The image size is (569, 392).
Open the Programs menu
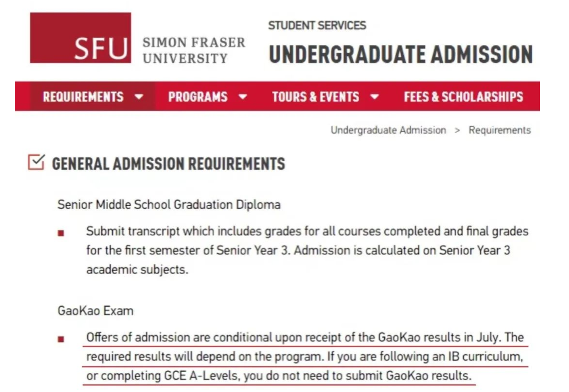198,97
